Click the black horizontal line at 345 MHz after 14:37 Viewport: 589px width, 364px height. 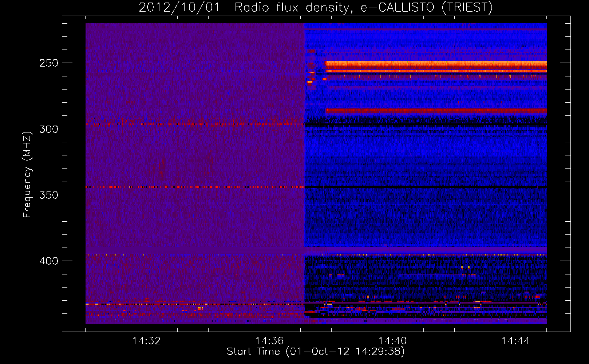pos(426,187)
